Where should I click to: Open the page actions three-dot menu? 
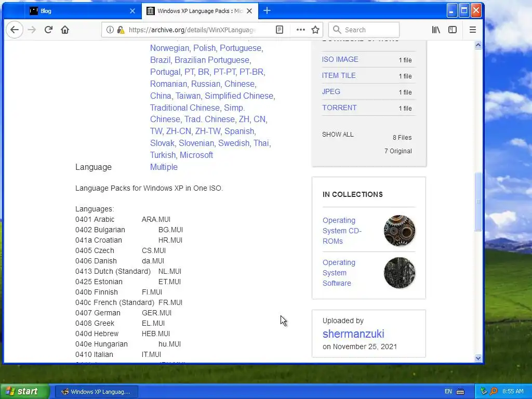(300, 30)
